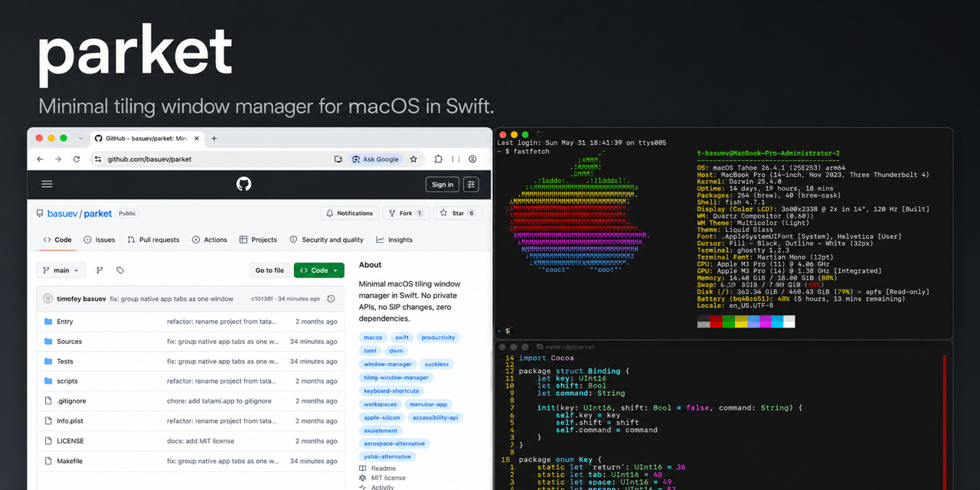Open the Info.plist file
Image resolution: width=980 pixels, height=490 pixels.
(x=70, y=421)
